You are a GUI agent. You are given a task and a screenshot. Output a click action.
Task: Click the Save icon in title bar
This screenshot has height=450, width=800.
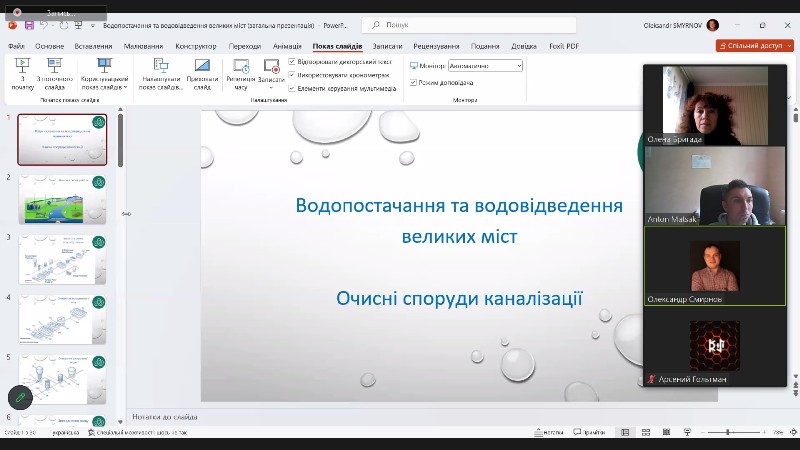tap(29, 24)
